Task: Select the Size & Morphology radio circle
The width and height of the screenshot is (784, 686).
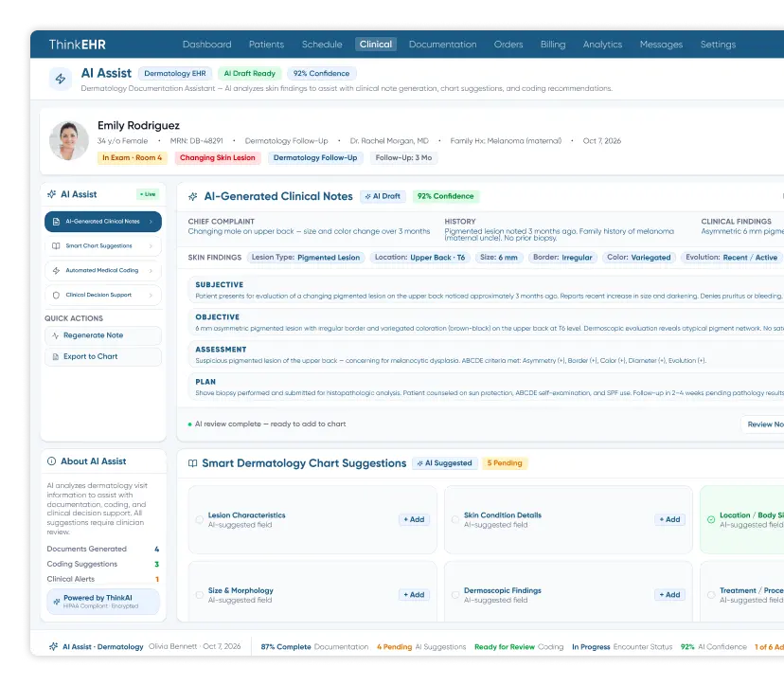Action: point(200,595)
